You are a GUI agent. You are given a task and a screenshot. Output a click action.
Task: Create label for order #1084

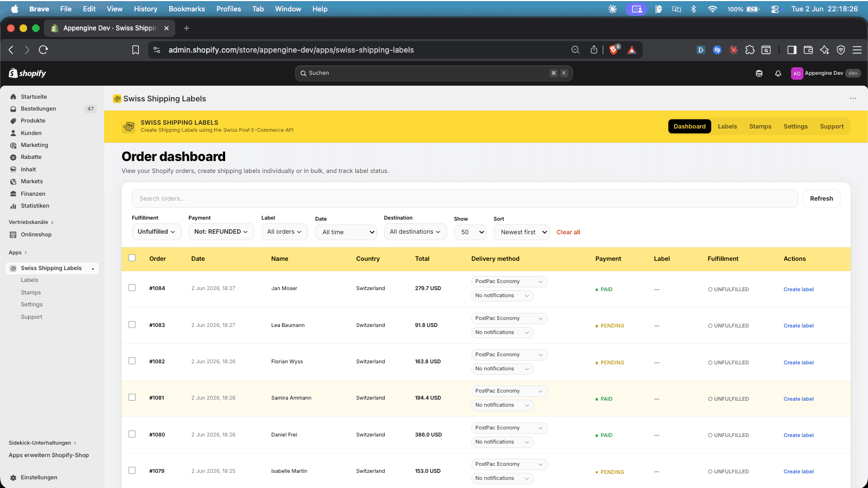click(x=799, y=290)
